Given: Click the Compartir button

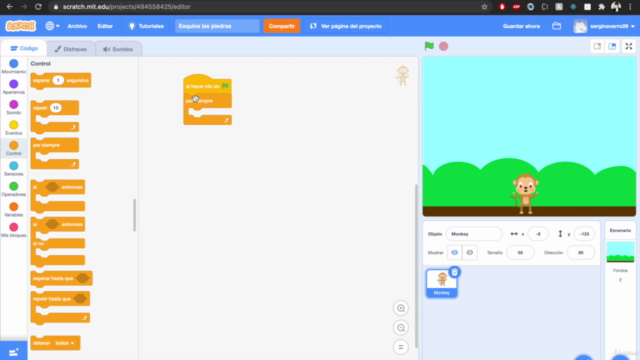Looking at the screenshot, I should 282,26.
